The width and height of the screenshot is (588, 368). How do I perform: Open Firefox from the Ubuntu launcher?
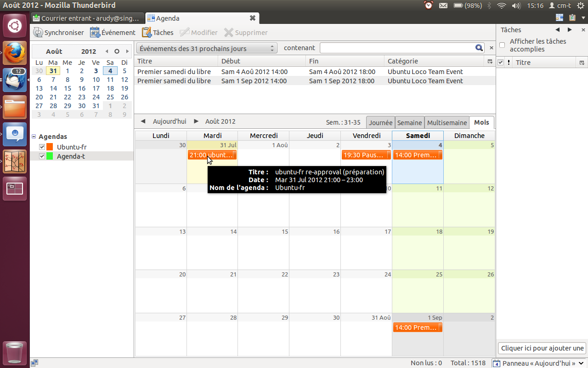[15, 53]
